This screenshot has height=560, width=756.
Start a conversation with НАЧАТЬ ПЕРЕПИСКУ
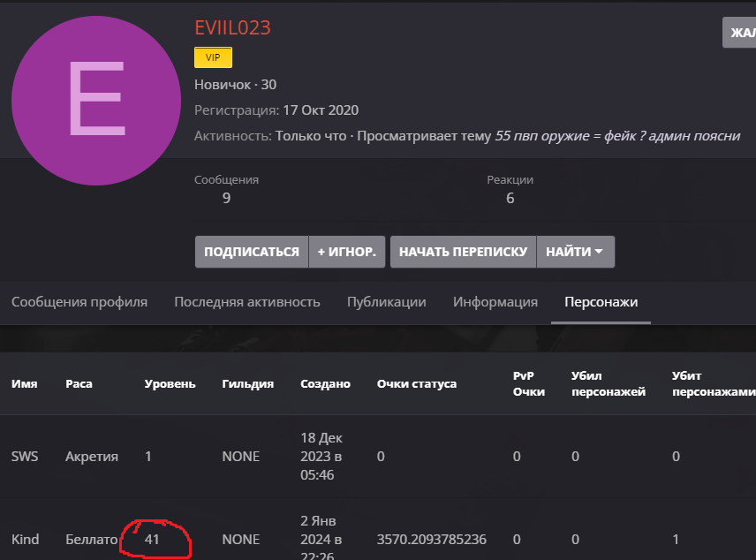(x=463, y=252)
